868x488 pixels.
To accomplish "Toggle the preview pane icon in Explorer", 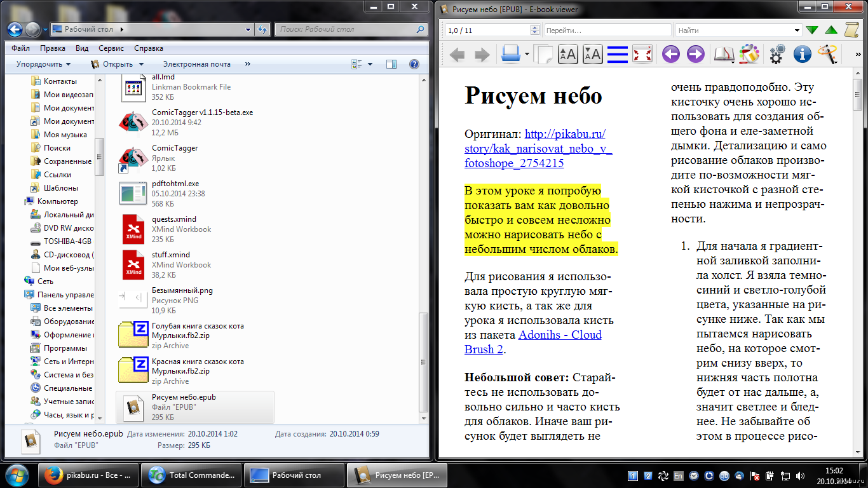I will 391,64.
